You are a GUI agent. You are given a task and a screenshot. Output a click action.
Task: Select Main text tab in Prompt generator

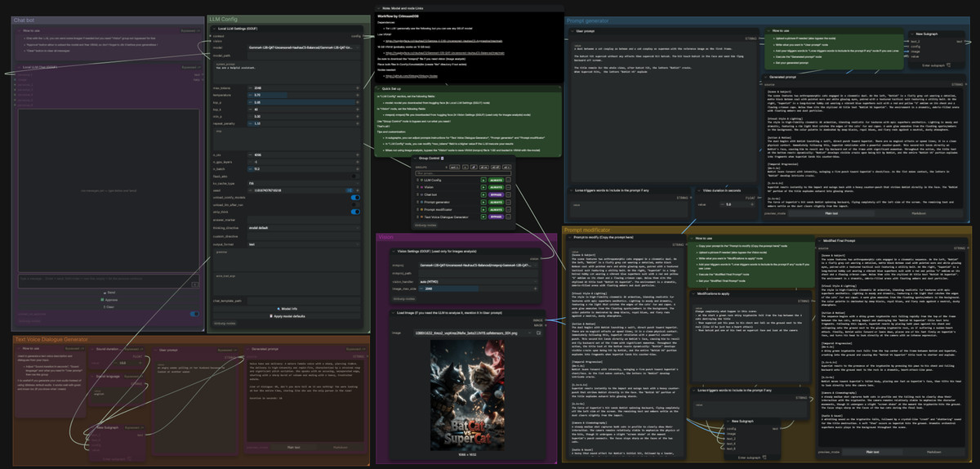[x=831, y=213]
